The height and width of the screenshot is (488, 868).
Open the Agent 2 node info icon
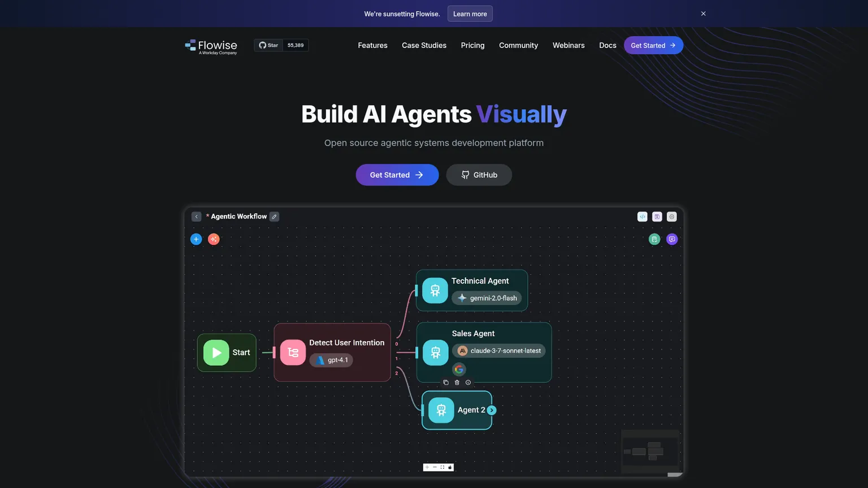(x=468, y=382)
